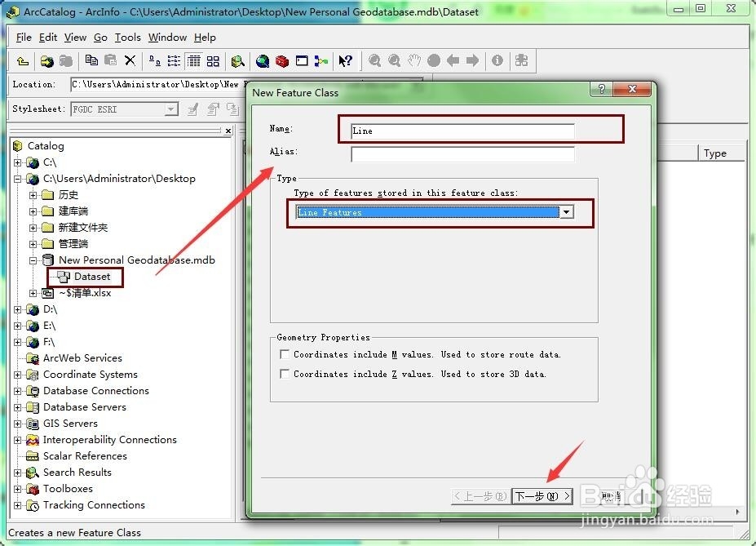The image size is (756, 546).
Task: Open the Edit menu
Action: point(48,38)
